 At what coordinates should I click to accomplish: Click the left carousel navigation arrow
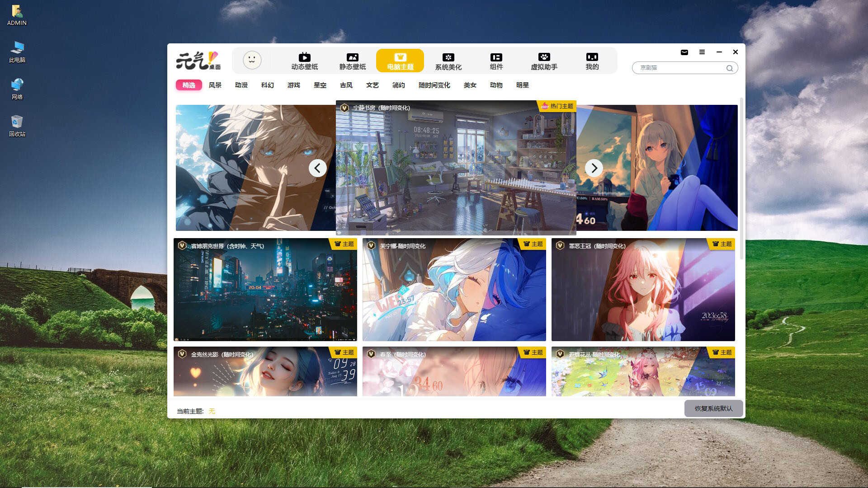(317, 168)
